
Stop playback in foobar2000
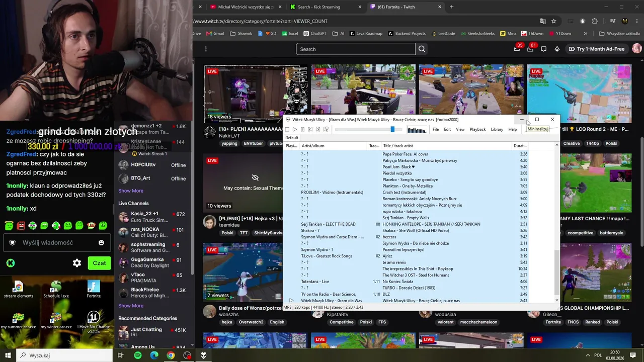tap(287, 130)
